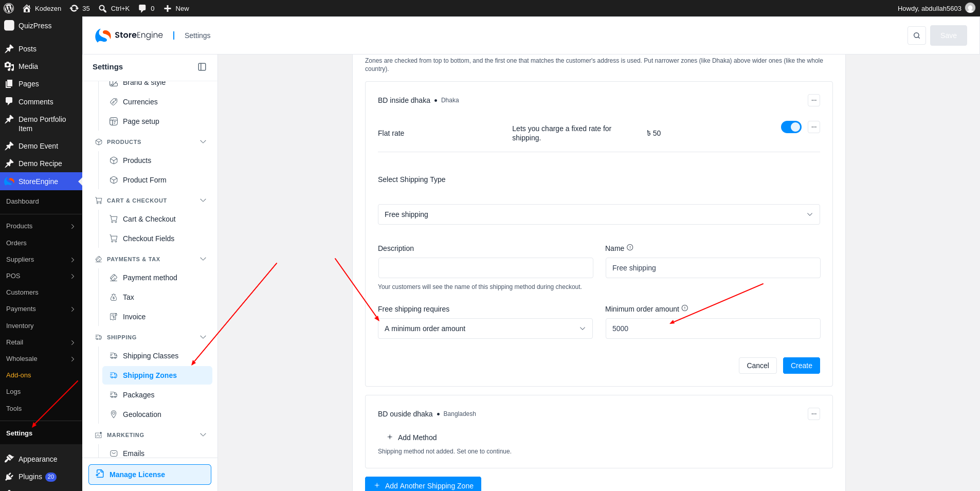Viewport: 980px width, 491px height.
Task: Open the Select Shipping Type dropdown
Action: pyautogui.click(x=599, y=214)
